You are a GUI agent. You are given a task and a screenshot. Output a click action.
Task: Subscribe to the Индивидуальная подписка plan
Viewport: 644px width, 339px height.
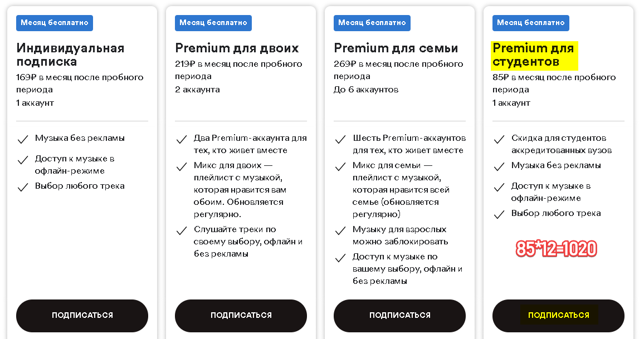pos(82,316)
